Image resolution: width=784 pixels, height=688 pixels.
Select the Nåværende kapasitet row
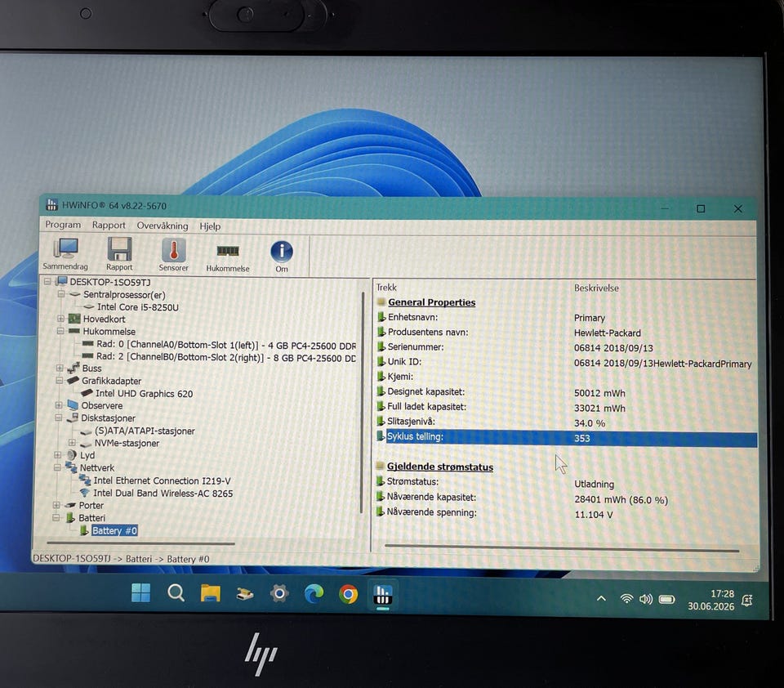point(565,498)
